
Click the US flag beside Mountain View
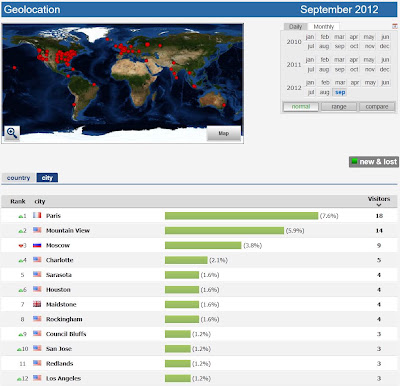pyautogui.click(x=37, y=230)
